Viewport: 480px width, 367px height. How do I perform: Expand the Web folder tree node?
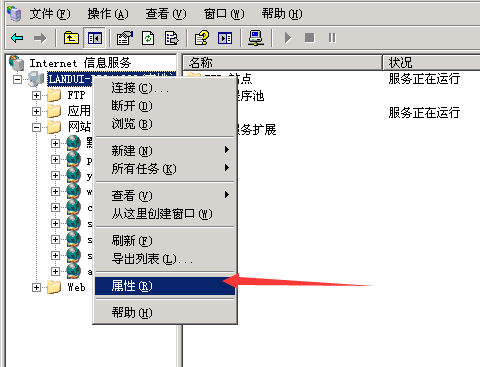[x=36, y=287]
